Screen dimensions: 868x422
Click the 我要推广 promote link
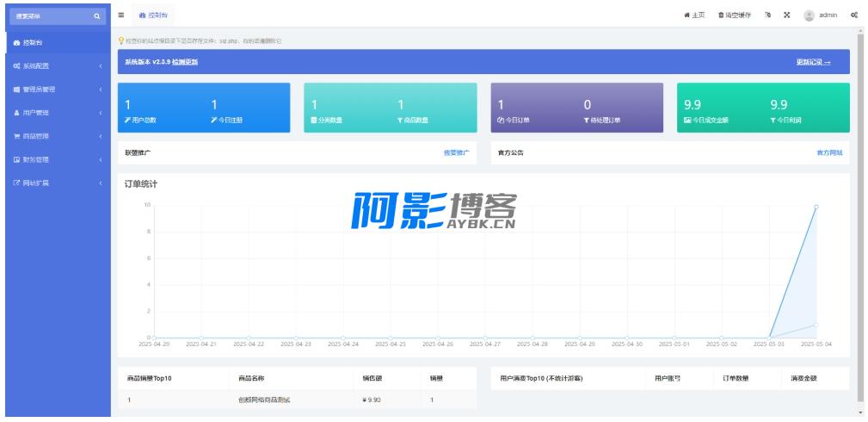pos(456,152)
